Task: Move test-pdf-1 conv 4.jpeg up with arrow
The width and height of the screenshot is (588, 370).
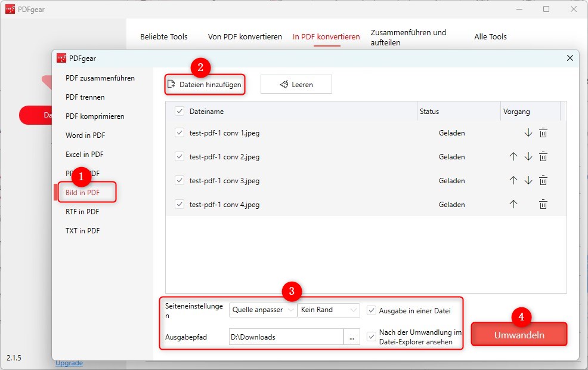Action: [x=513, y=205]
